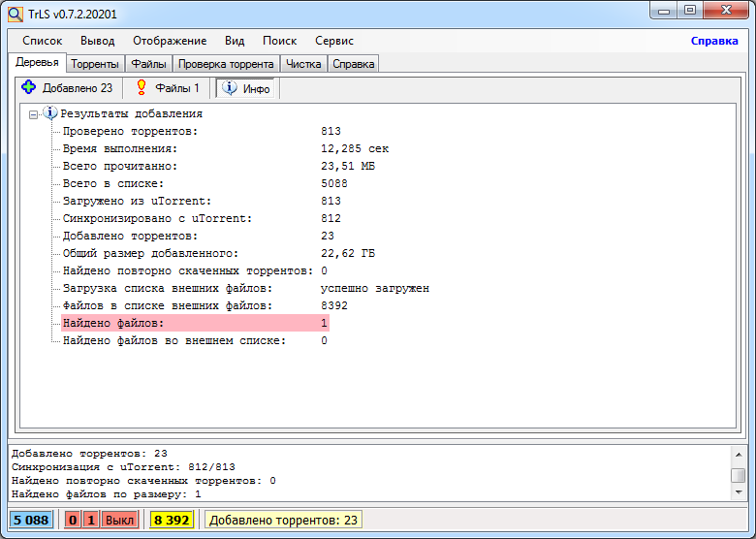The width and height of the screenshot is (756, 539).
Task: Collapse the Результаты добавления tree node
Action: click(x=33, y=114)
